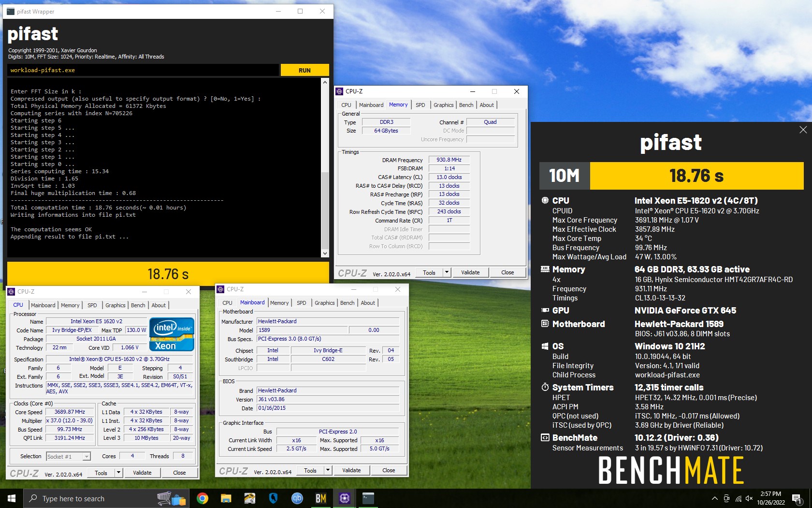Screen dimensions: 812x508
Task: Open the About tab in the Memory CPU-Z window
Action: click(487, 105)
